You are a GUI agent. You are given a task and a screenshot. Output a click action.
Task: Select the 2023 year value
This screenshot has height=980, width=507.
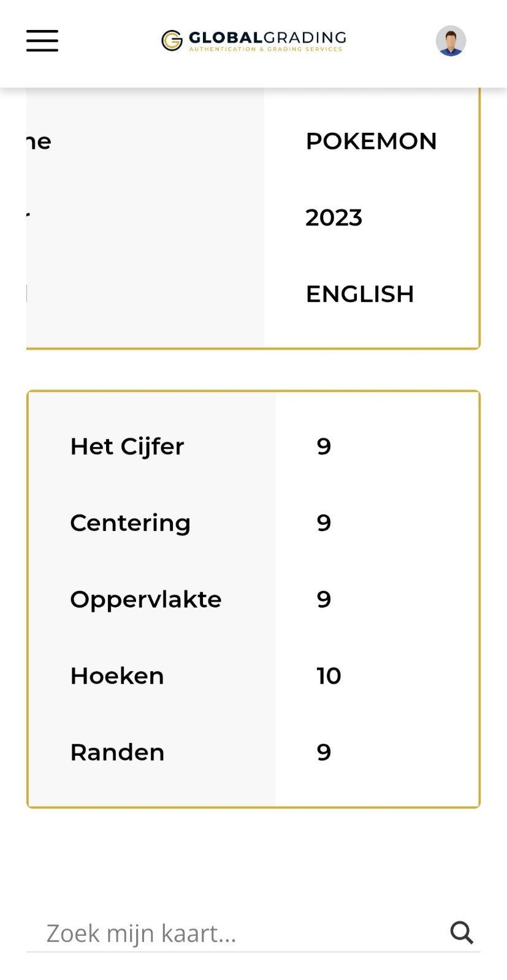[334, 217]
